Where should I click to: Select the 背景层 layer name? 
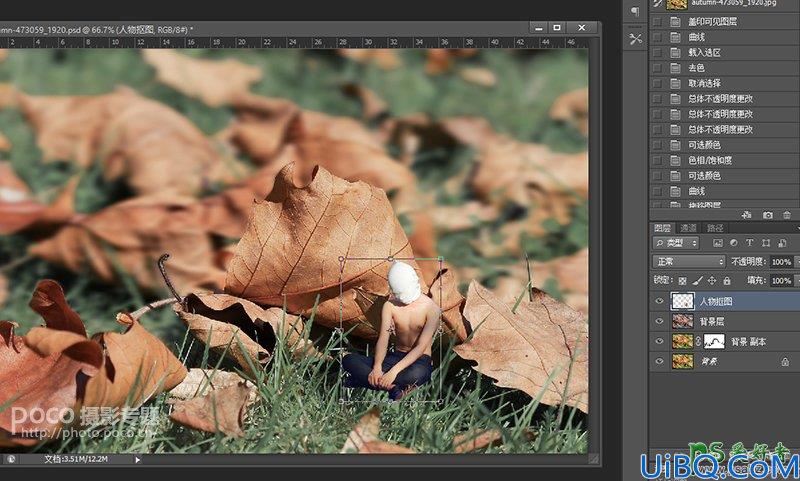[x=712, y=321]
